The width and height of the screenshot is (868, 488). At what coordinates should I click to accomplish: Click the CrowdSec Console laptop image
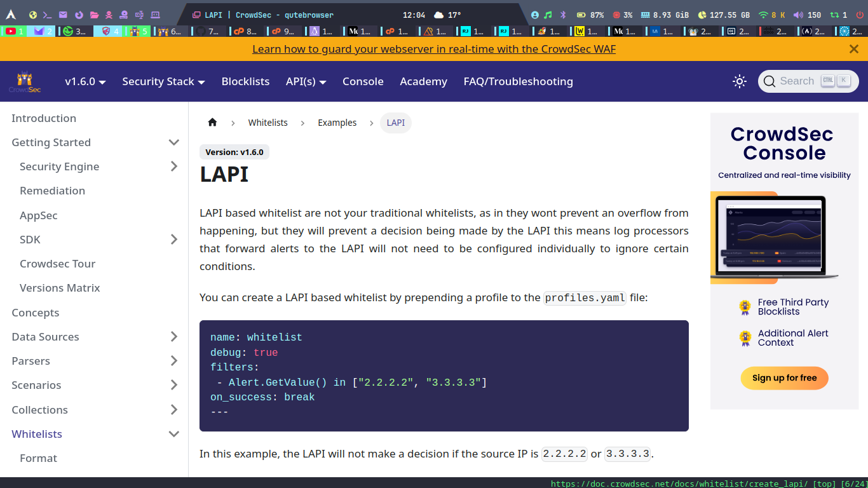pos(774,238)
